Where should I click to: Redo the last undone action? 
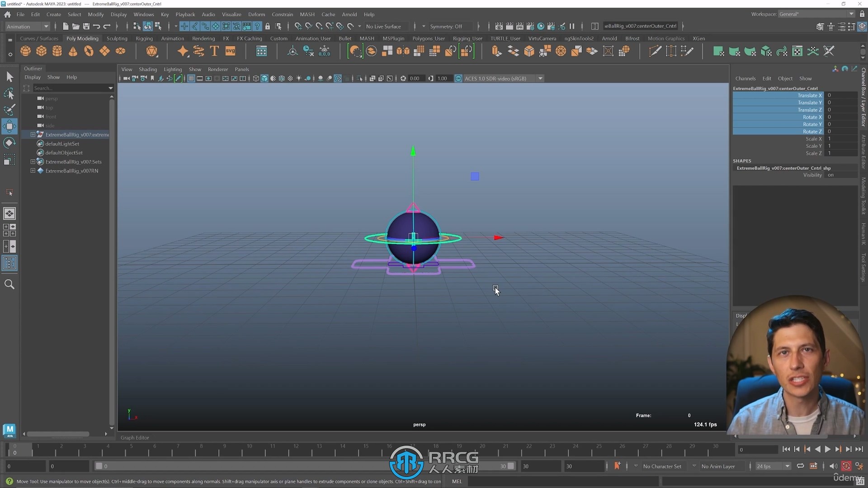[107, 26]
